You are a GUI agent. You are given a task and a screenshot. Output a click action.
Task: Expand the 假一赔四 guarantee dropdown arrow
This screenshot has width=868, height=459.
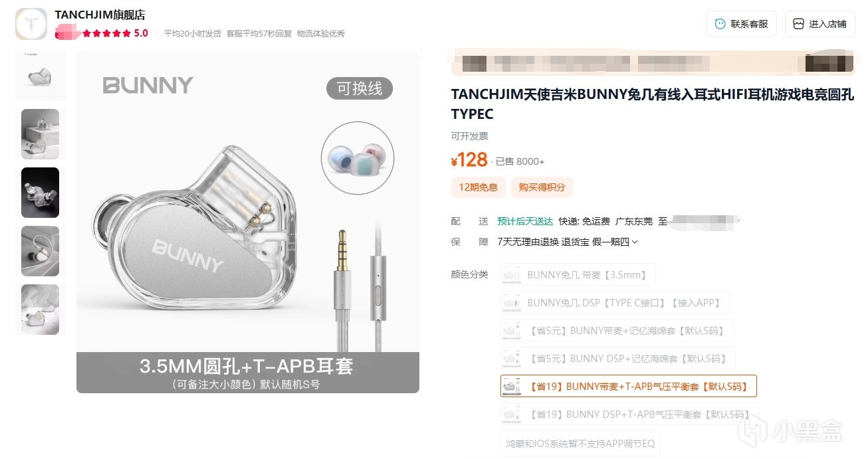pyautogui.click(x=635, y=242)
